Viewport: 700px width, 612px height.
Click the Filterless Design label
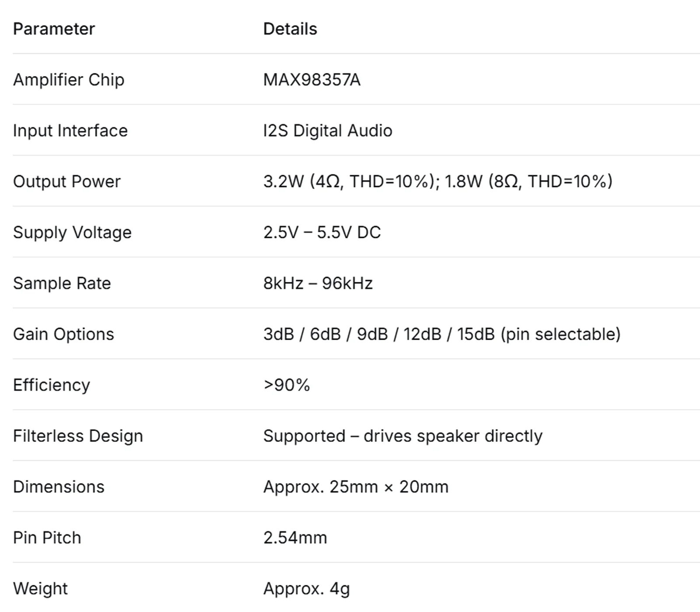[x=78, y=436]
